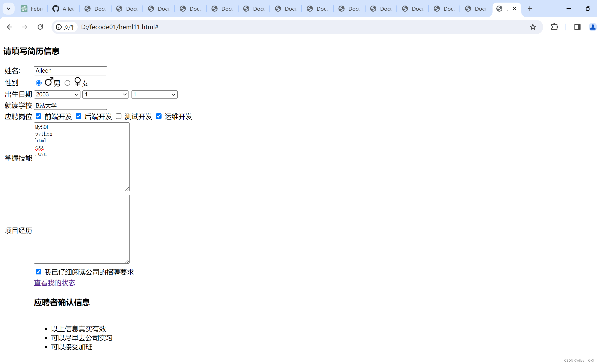This screenshot has width=597, height=364.
Task: Open the birth day dropdown
Action: pyautogui.click(x=154, y=94)
